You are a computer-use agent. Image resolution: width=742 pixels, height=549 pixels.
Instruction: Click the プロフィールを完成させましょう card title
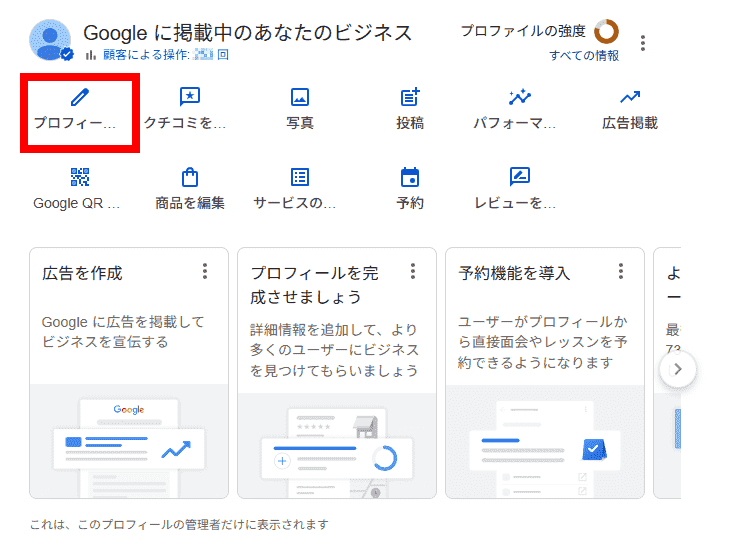pos(314,285)
